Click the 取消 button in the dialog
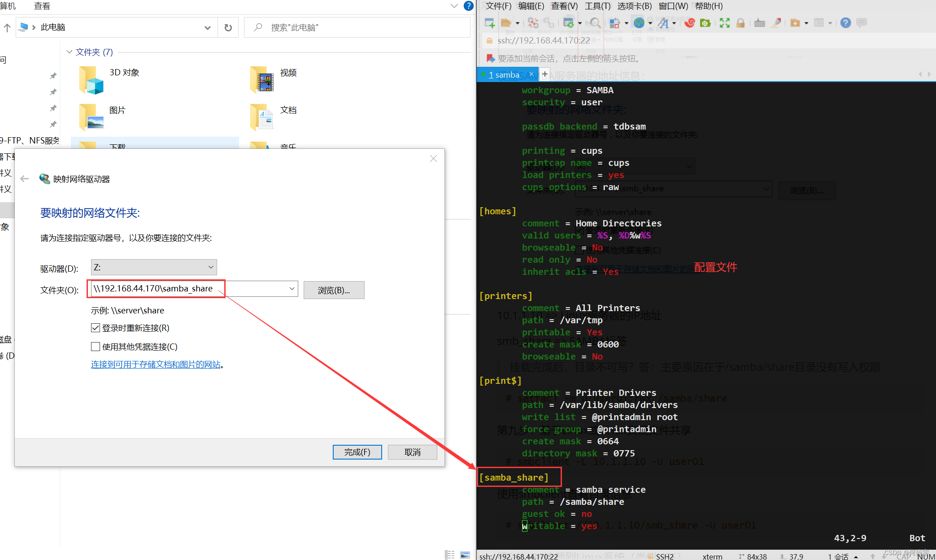 point(412,452)
